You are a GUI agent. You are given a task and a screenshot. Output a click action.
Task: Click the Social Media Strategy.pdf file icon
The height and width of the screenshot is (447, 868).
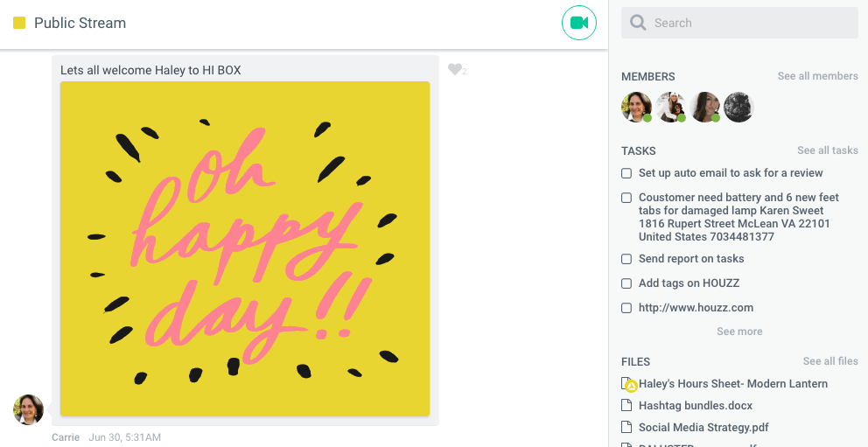pyautogui.click(x=626, y=427)
